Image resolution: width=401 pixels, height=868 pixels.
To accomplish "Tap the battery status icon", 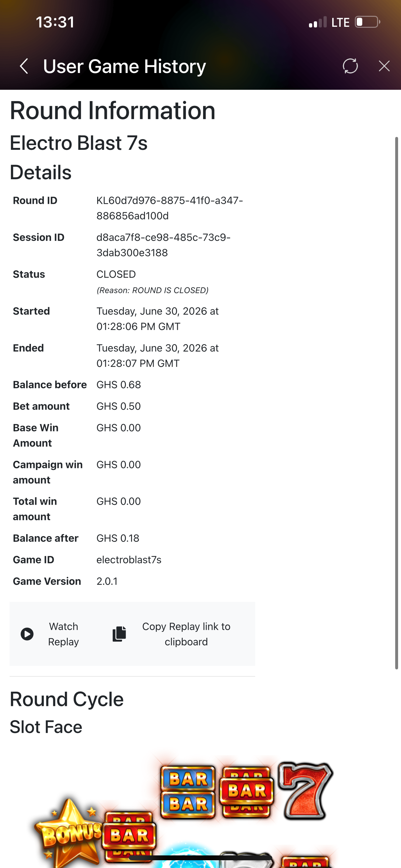I will [367, 22].
